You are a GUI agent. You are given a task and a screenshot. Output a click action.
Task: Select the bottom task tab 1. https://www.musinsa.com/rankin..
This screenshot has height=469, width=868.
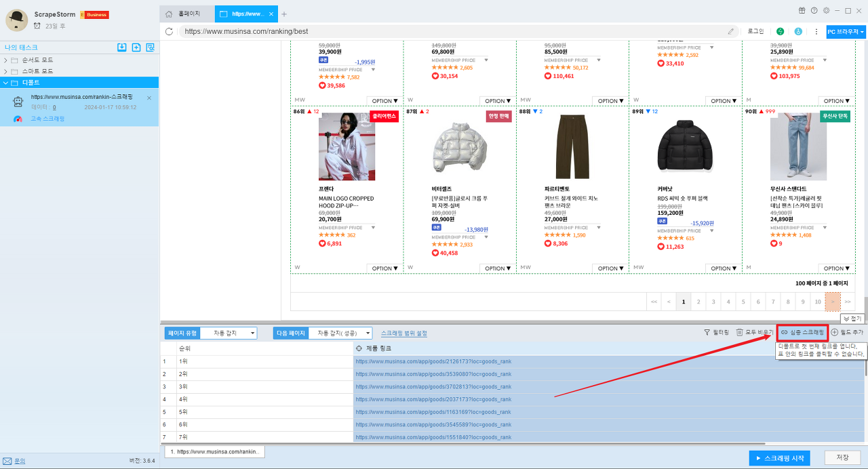214,451
